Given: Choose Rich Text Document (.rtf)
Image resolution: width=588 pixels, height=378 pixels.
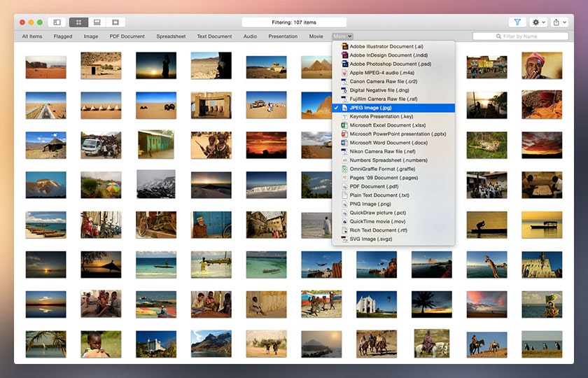Looking at the screenshot, I should [x=393, y=230].
